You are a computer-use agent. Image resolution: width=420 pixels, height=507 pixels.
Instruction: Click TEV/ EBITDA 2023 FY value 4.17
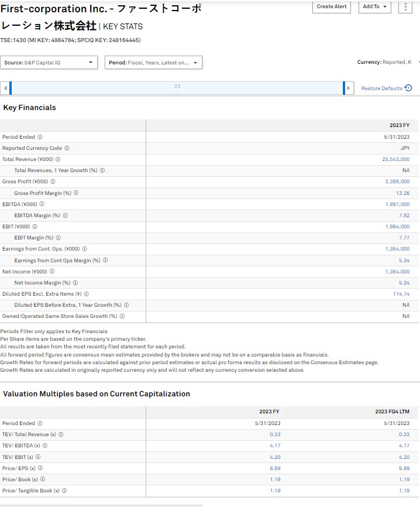point(276,446)
